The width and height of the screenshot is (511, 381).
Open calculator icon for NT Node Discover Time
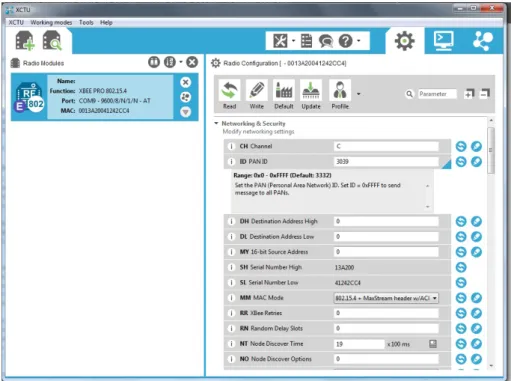[433, 344]
